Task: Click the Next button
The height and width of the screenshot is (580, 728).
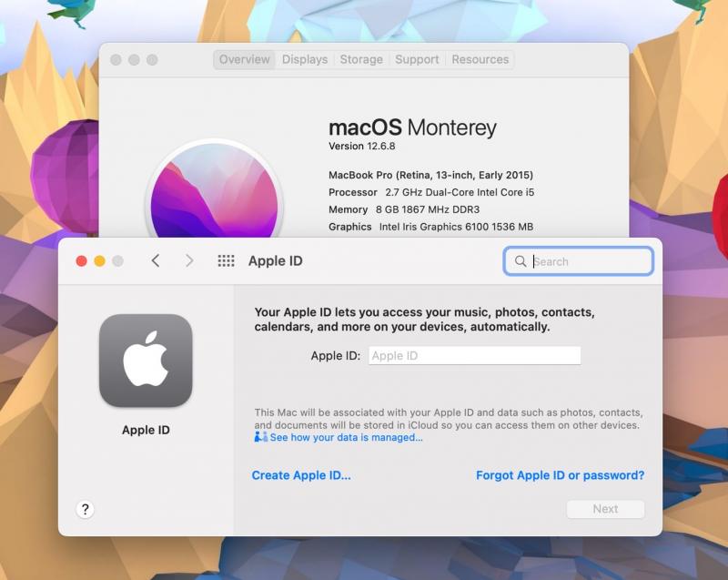Action: [x=605, y=509]
